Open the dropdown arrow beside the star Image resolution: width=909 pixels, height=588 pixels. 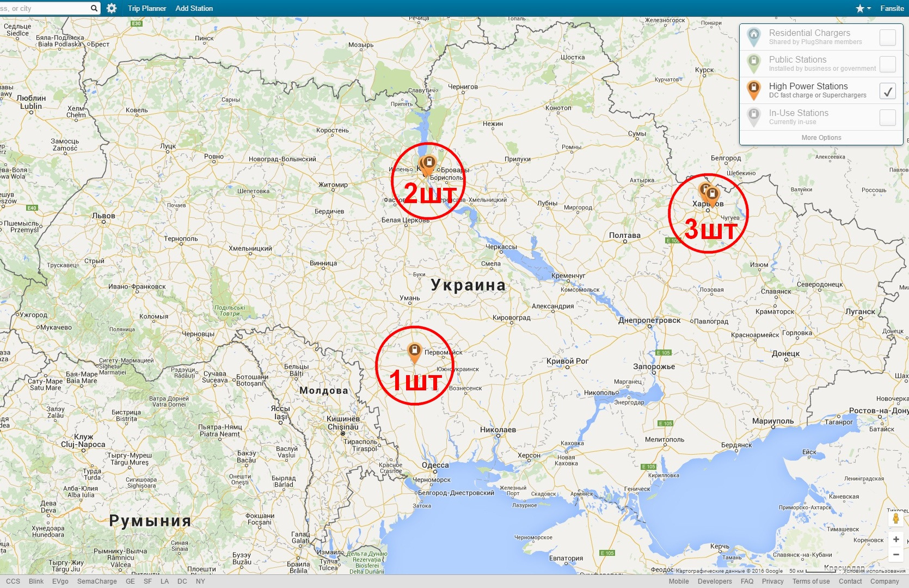coord(869,8)
